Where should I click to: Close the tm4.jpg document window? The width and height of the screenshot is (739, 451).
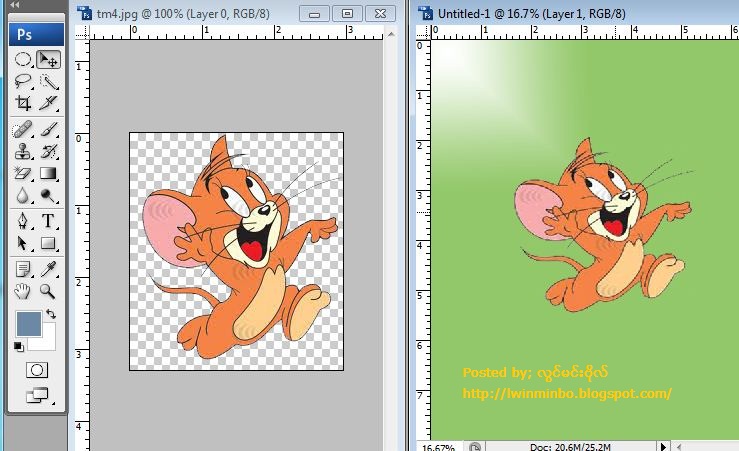[380, 14]
